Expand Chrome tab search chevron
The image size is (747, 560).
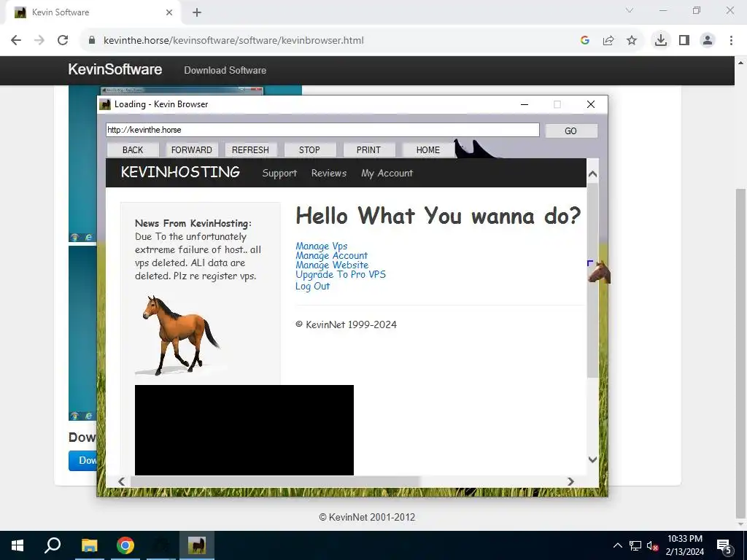(x=630, y=10)
